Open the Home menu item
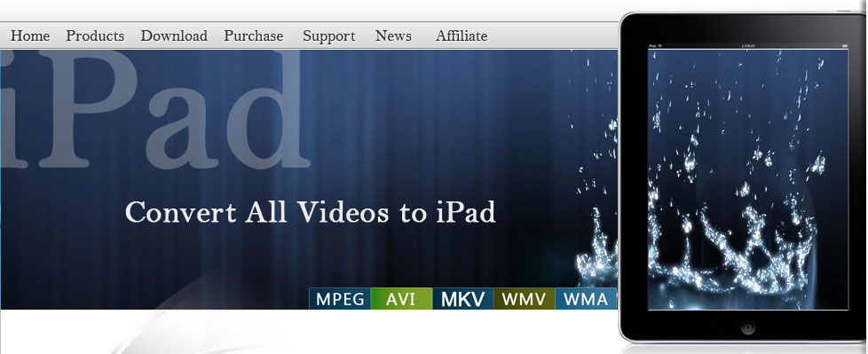This screenshot has height=354, width=868. pos(30,36)
